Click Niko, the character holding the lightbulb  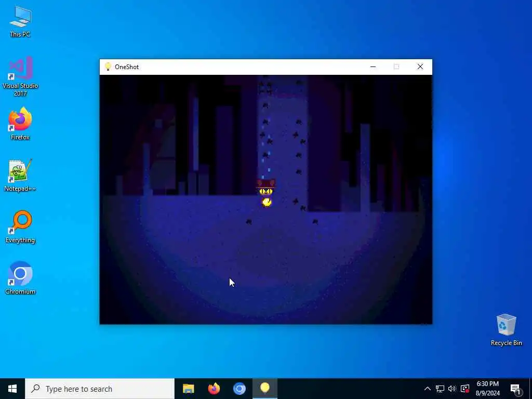pyautogui.click(x=266, y=193)
